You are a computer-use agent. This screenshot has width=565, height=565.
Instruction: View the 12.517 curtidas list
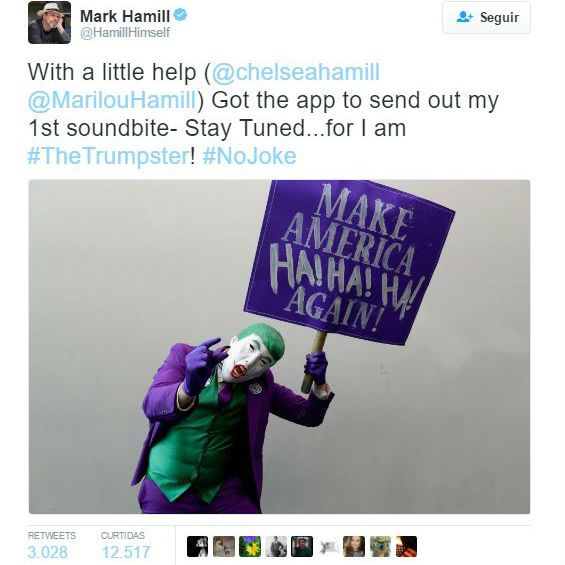click(125, 546)
